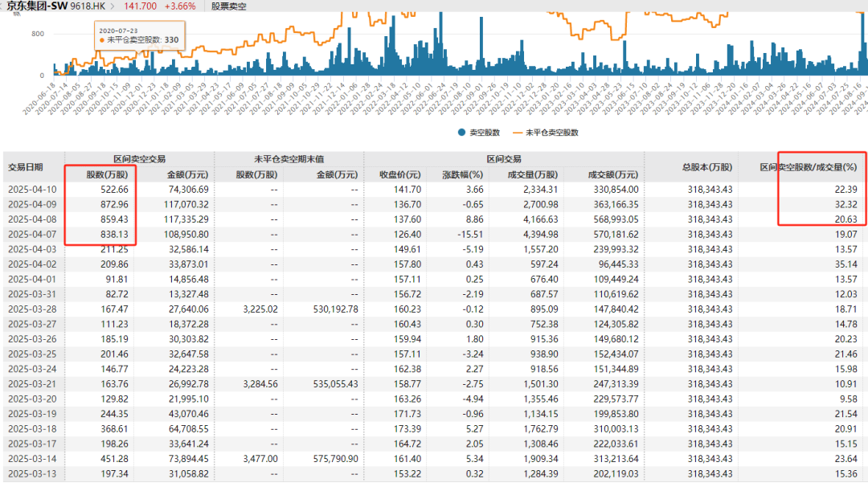Click the outstanding amount cell 535,055.43
The height and width of the screenshot is (487, 868).
point(335,383)
